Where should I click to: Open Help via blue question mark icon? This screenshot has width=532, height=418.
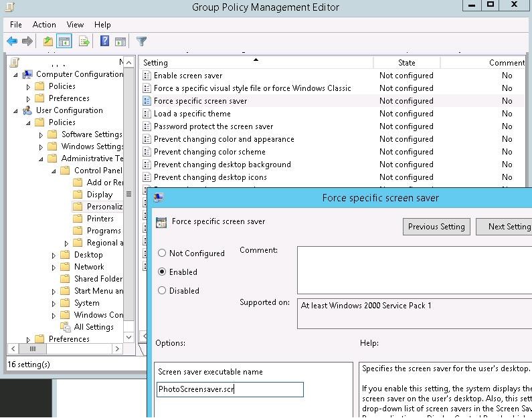click(x=104, y=41)
